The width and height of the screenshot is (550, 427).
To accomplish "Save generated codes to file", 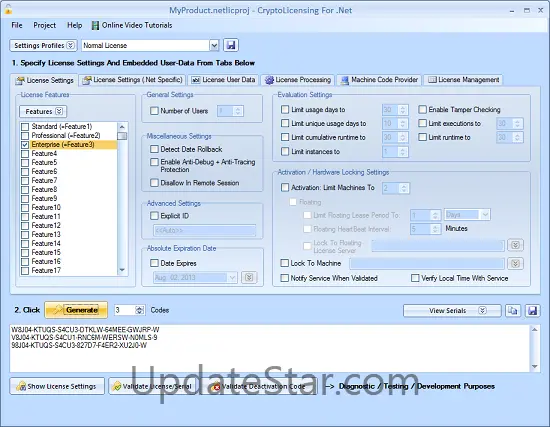I will (x=532, y=311).
